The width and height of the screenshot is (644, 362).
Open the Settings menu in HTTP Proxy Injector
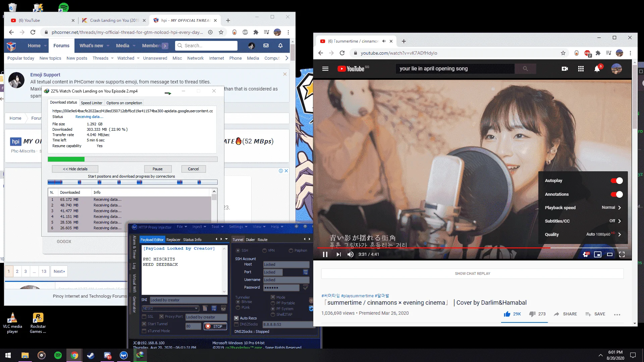238,227
